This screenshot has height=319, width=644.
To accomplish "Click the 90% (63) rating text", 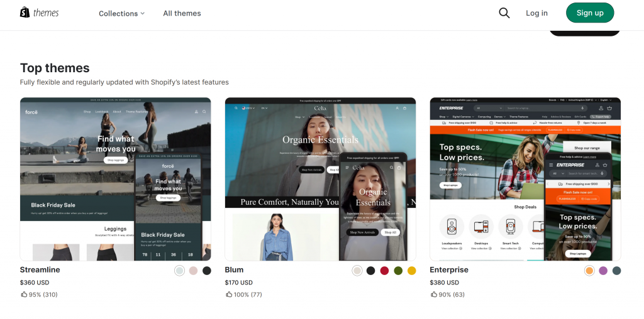I will [x=452, y=295].
